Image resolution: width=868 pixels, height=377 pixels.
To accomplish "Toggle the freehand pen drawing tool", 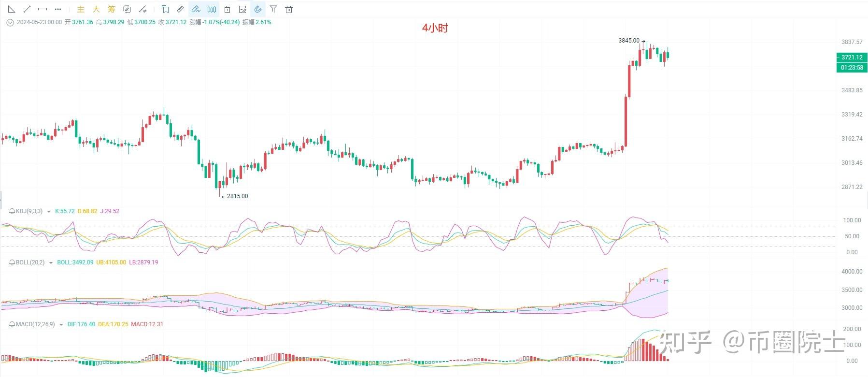I will [x=196, y=9].
